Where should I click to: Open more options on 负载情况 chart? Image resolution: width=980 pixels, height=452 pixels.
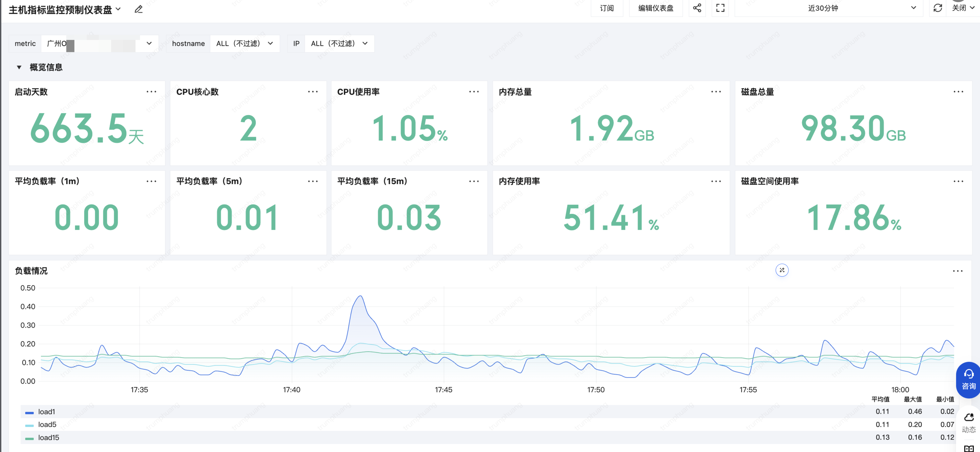pyautogui.click(x=957, y=271)
